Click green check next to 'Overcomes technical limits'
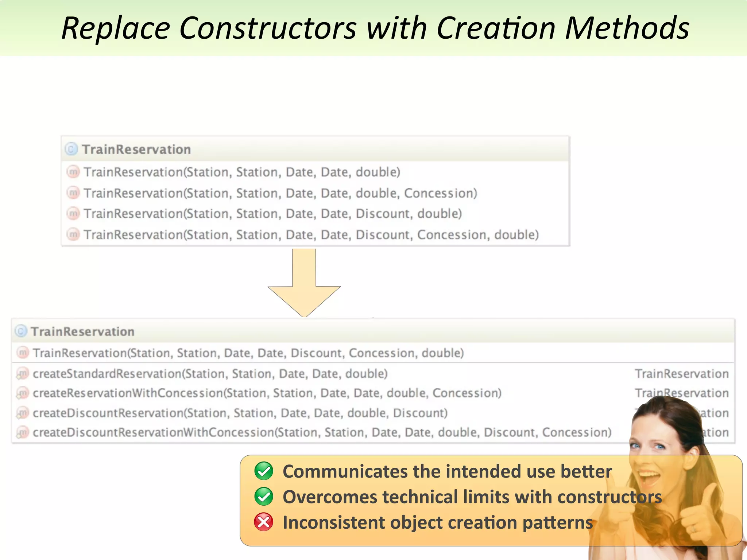Viewport: 747px width, 560px height. pyautogui.click(x=264, y=497)
